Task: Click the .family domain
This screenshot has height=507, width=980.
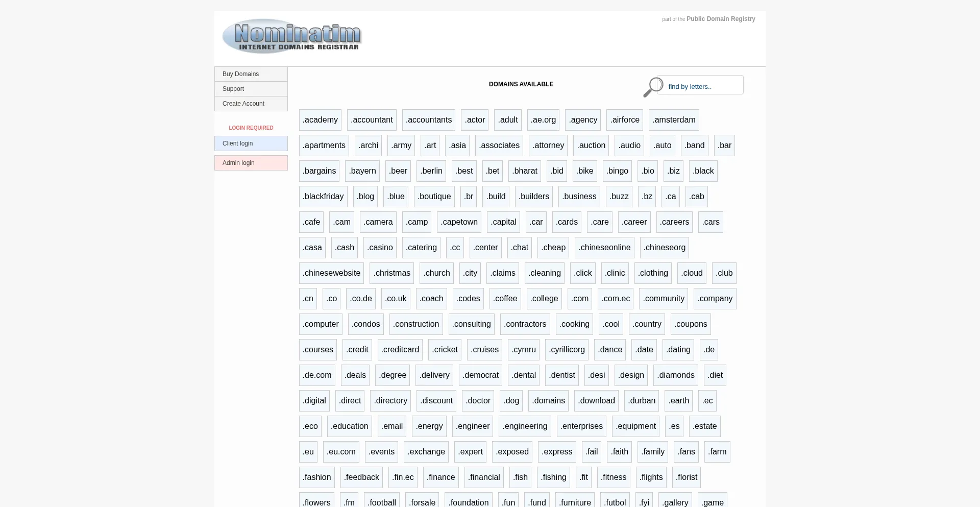Action: tap(653, 452)
